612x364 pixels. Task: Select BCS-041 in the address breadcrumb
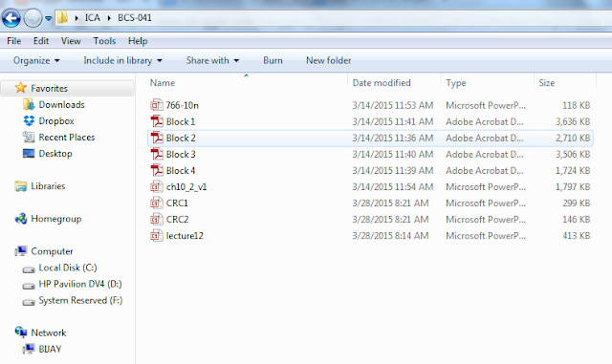[135, 17]
